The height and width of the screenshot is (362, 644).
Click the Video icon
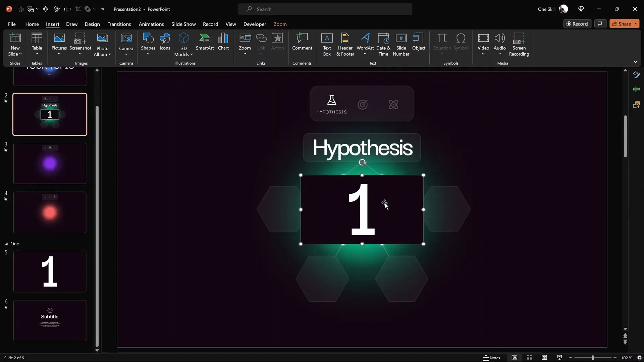483,38
